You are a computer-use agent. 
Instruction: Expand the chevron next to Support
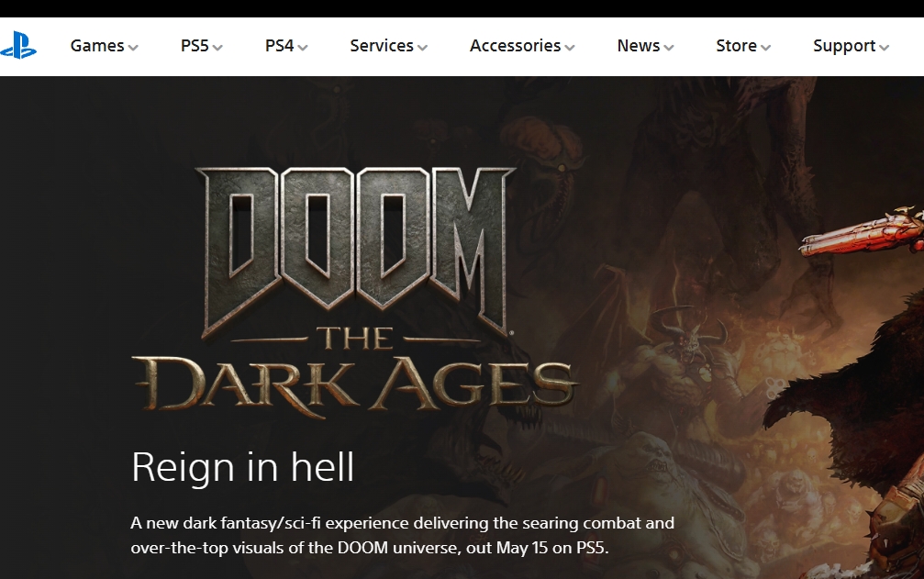(884, 48)
